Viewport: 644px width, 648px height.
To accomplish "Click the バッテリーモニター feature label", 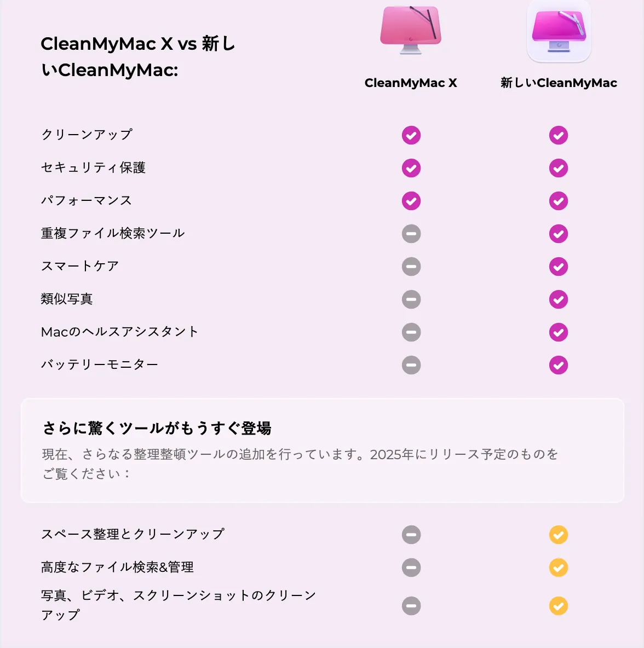I will tap(99, 364).
